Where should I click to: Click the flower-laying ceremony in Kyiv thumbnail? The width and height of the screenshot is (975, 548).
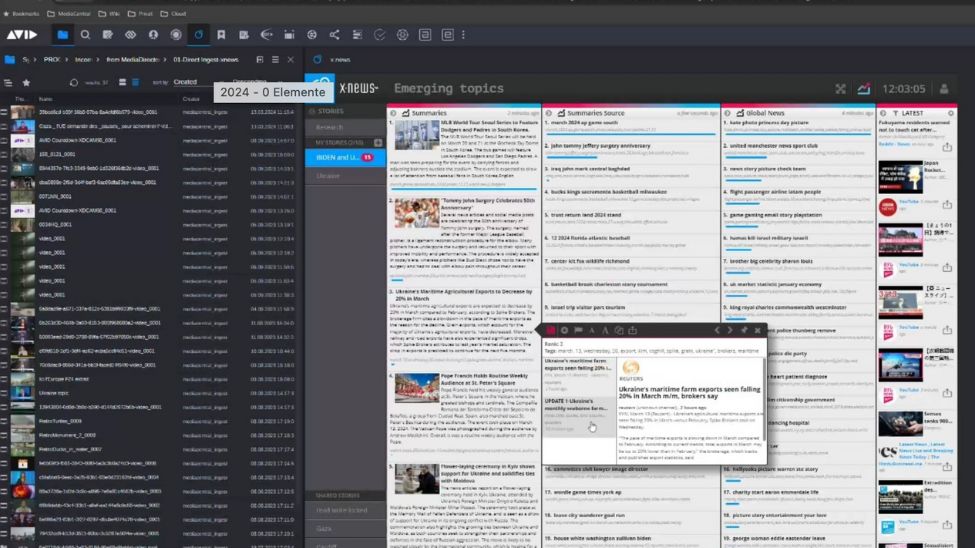tap(417, 479)
